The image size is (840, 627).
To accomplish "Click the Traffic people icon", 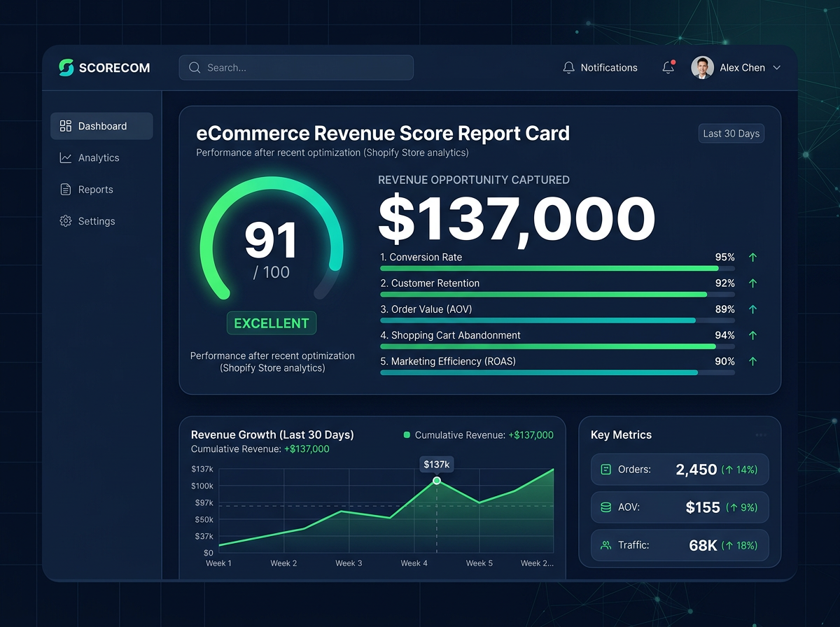I will point(606,544).
